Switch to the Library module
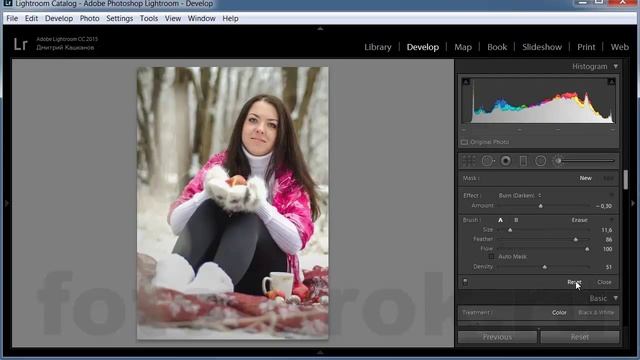 (378, 47)
